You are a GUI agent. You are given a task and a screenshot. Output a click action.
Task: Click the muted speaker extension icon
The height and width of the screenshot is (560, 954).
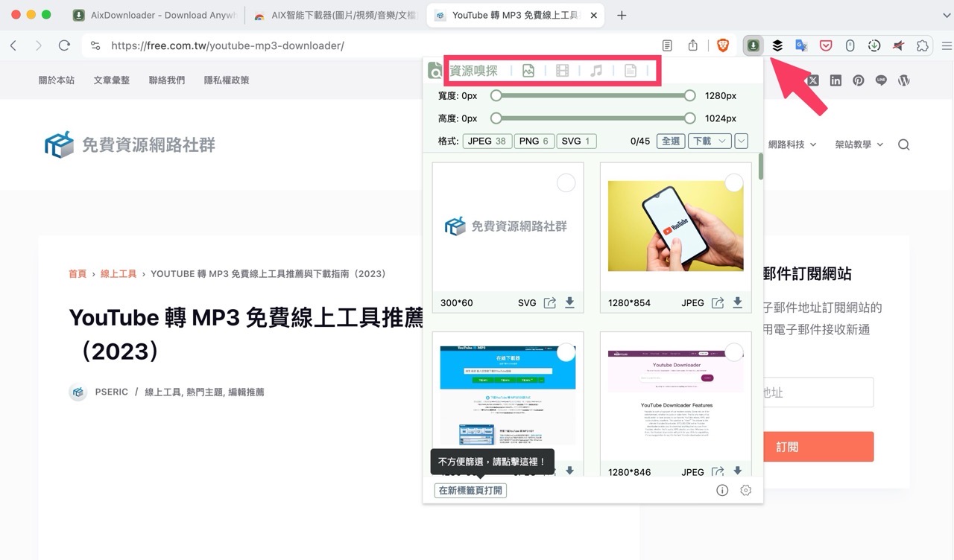pos(898,45)
